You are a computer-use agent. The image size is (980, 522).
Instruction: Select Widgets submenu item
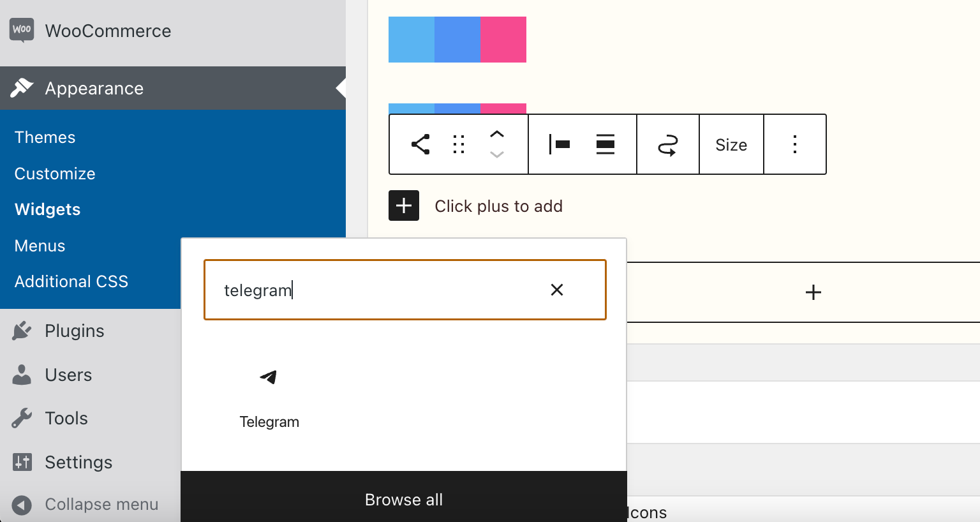click(47, 209)
